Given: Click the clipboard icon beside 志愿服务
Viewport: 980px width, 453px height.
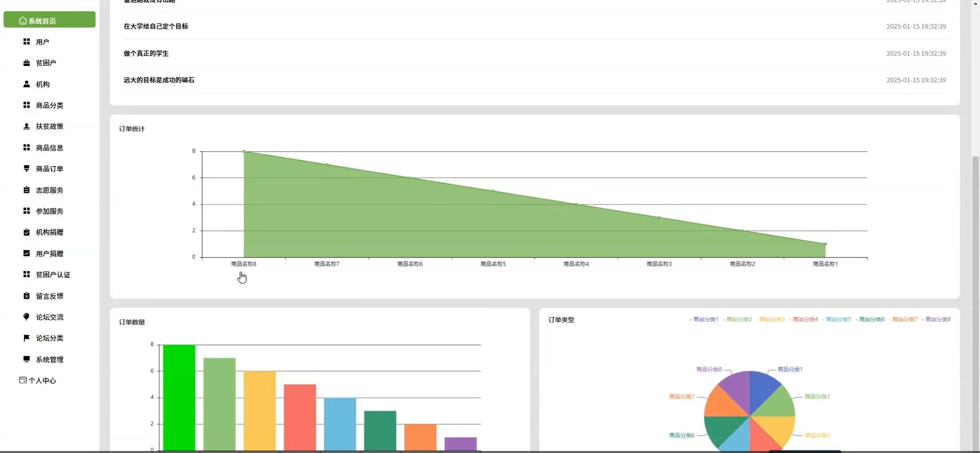Looking at the screenshot, I should 26,190.
